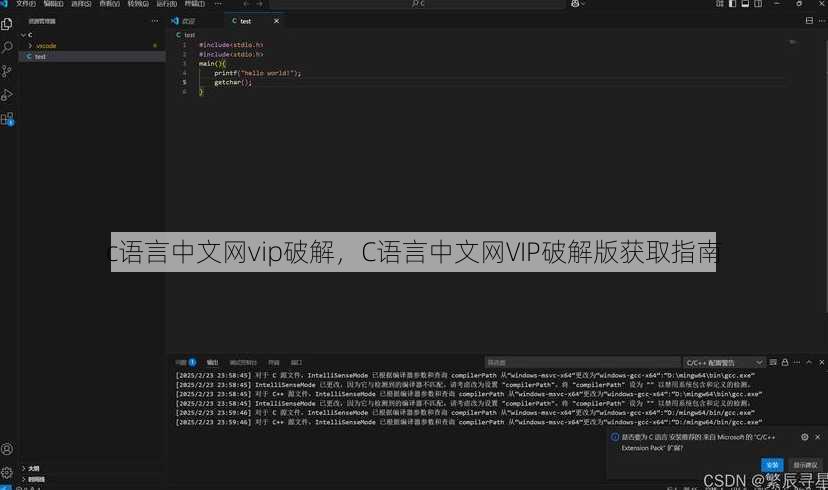Click the printf hello world code line

(258, 73)
